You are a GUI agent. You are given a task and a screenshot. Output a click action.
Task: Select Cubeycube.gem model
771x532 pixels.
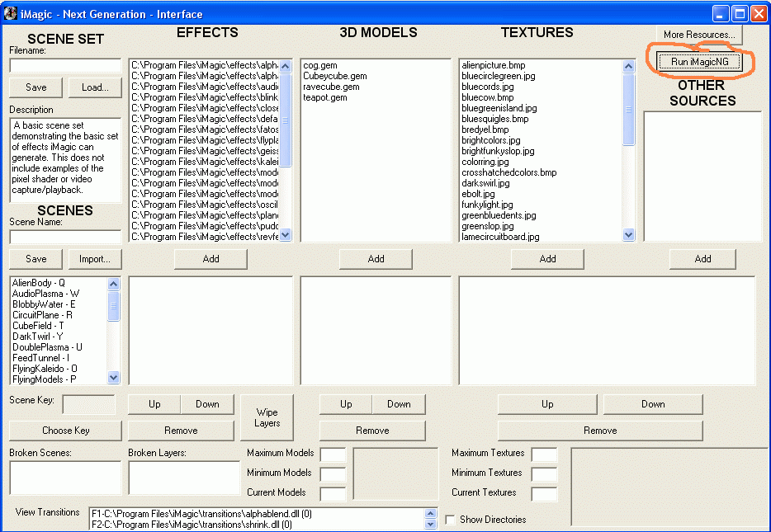pos(335,76)
